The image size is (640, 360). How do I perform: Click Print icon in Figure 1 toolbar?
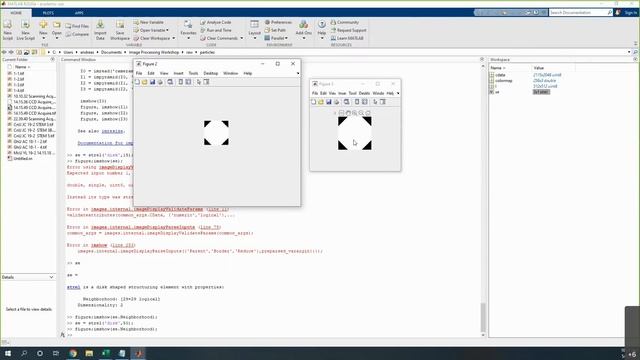pyautogui.click(x=336, y=102)
